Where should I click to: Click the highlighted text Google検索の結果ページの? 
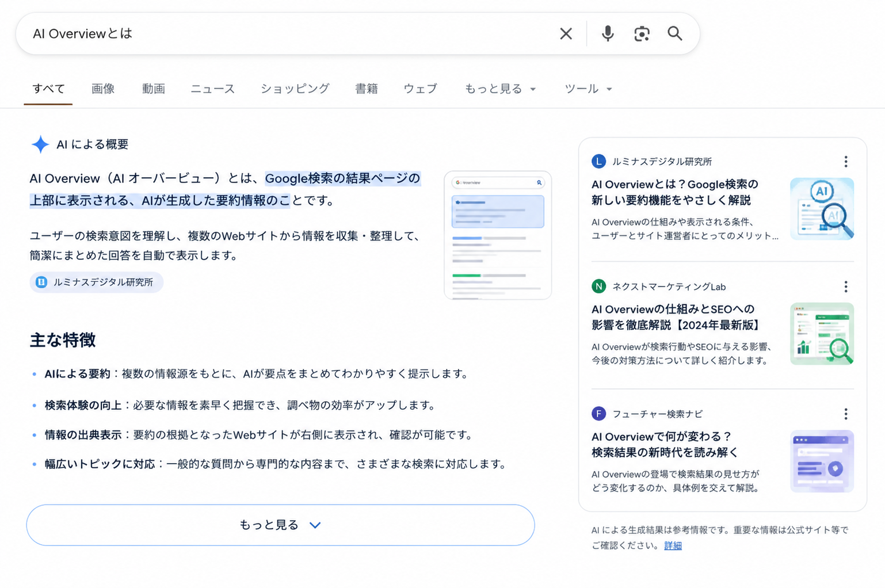coord(342,178)
